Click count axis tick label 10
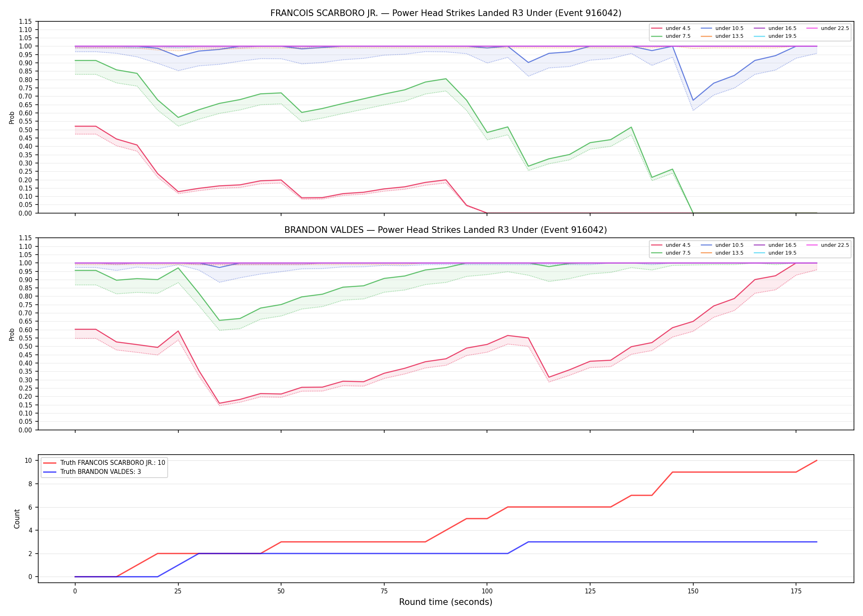863x616 pixels. [x=28, y=460]
